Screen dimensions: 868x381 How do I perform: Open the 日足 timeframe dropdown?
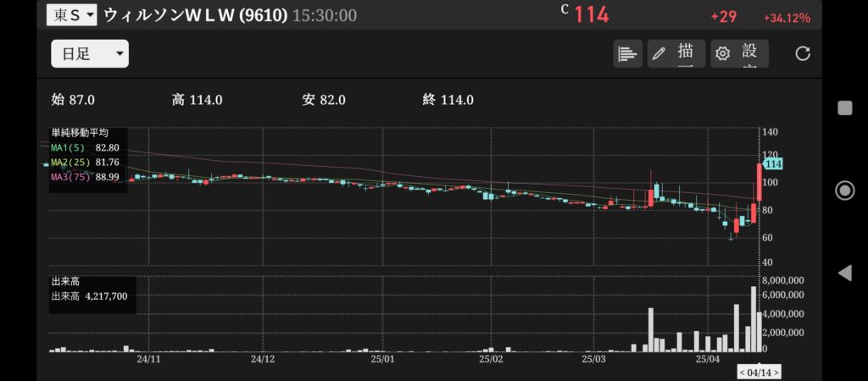coord(90,54)
